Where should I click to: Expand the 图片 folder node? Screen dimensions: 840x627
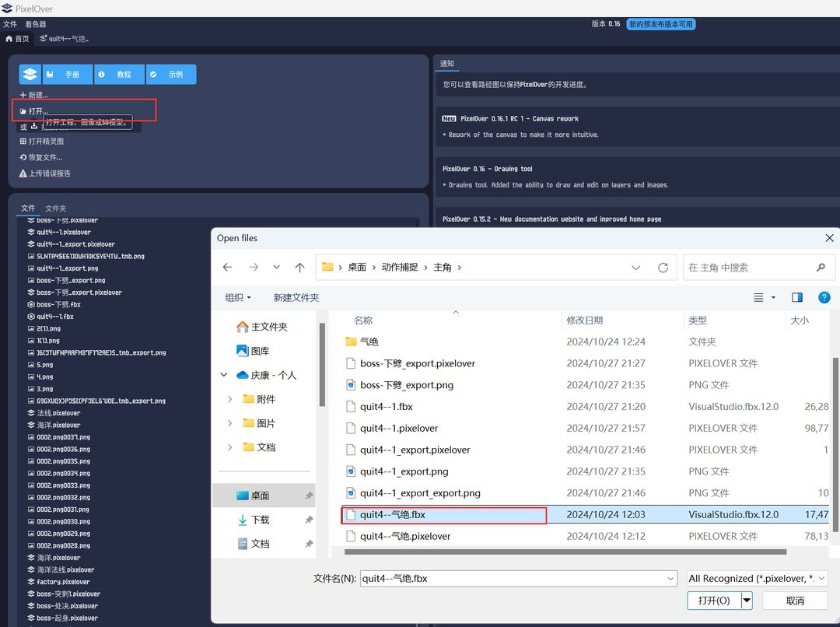tap(229, 423)
